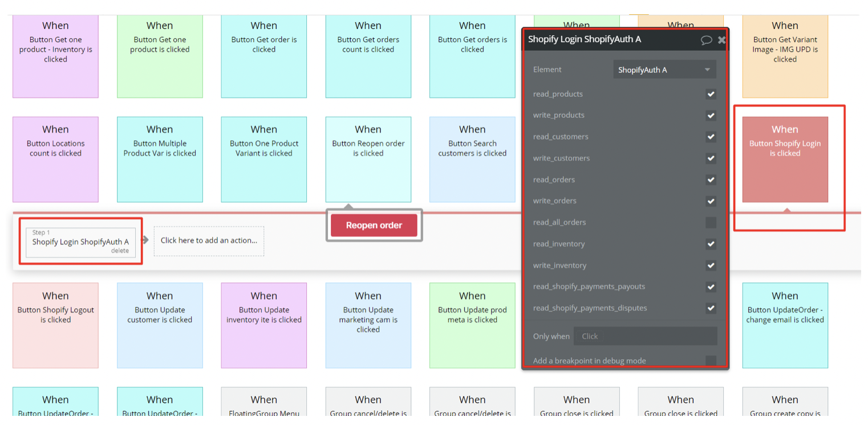Select Step 1 Shopify Login ShopifyAuth A action
Viewport: 868px width, 425px height.
(80, 242)
